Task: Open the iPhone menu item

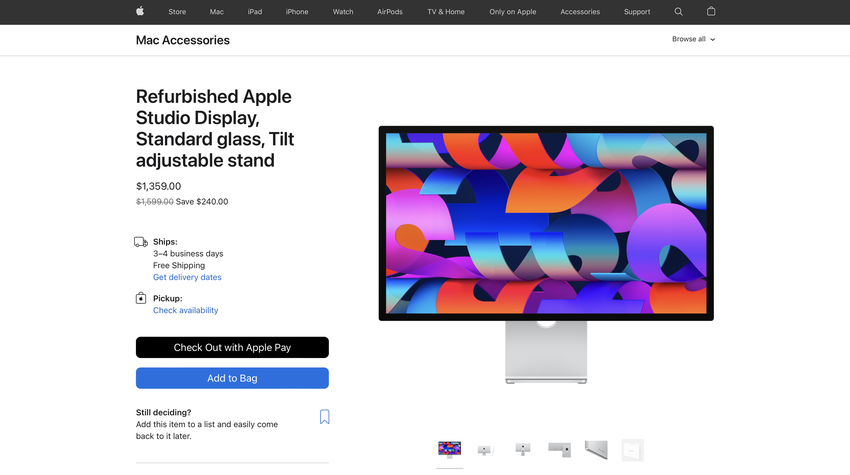Action: (x=297, y=11)
